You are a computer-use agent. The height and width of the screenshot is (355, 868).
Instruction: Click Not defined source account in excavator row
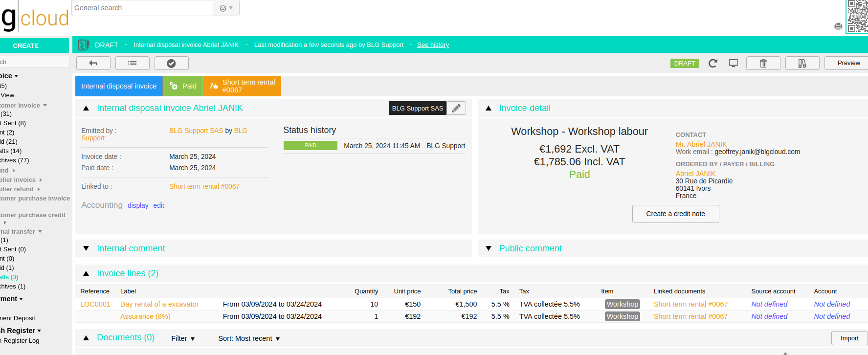[769, 304]
